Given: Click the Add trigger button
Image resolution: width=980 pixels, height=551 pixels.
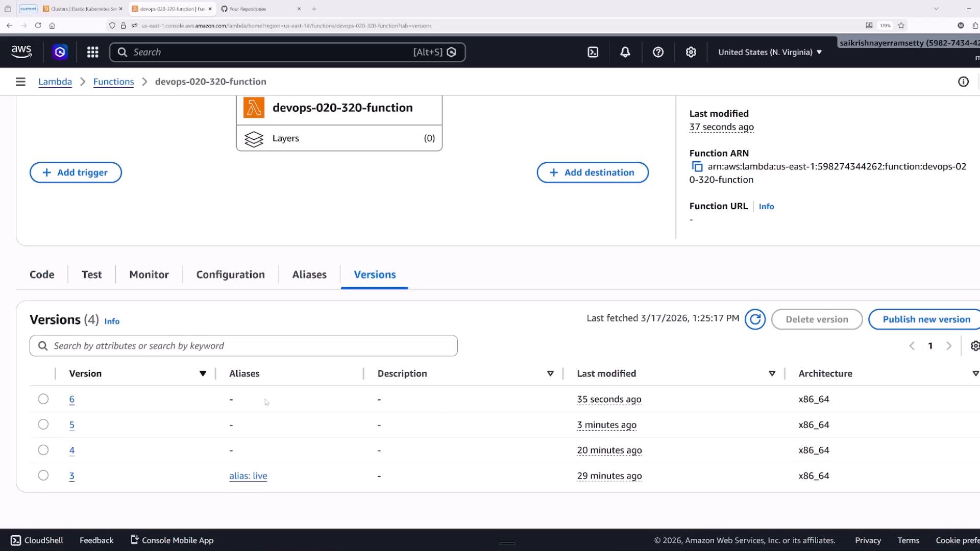Looking at the screenshot, I should [76, 172].
